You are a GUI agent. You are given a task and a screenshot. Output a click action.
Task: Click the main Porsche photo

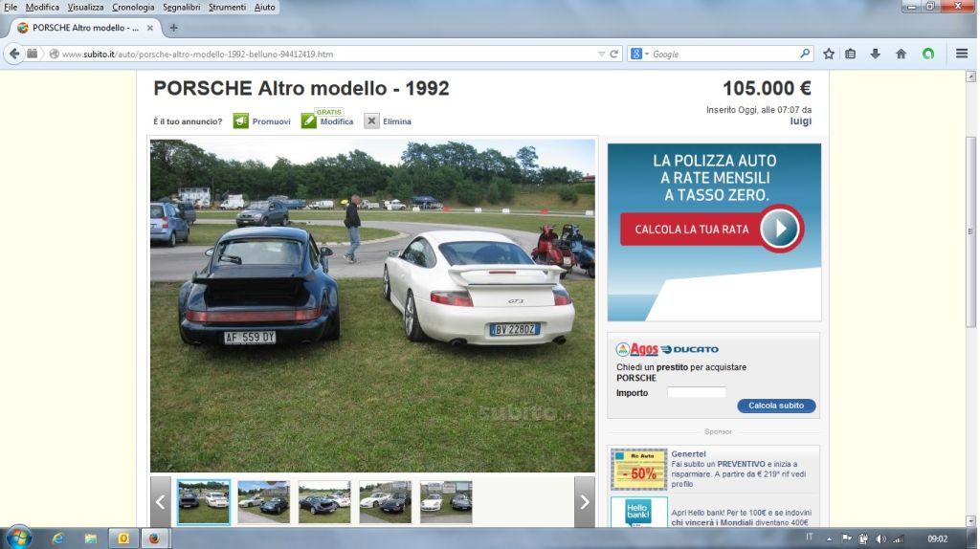coord(372,305)
